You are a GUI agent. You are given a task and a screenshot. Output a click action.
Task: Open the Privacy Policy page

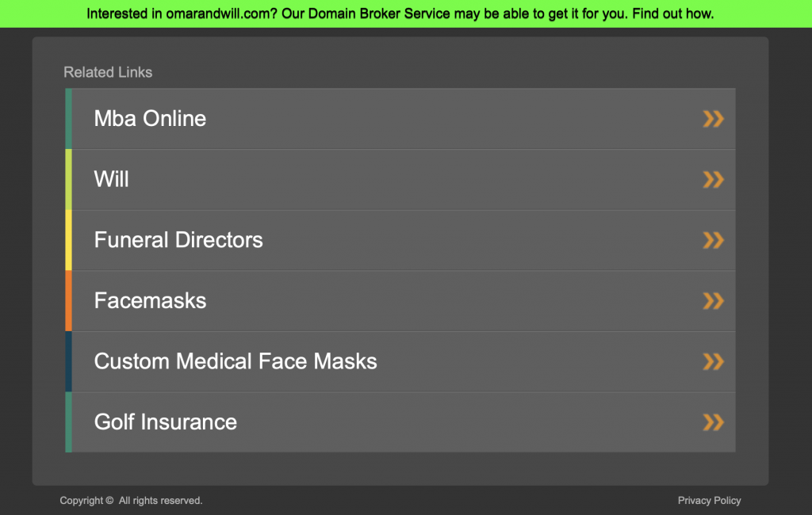point(709,501)
